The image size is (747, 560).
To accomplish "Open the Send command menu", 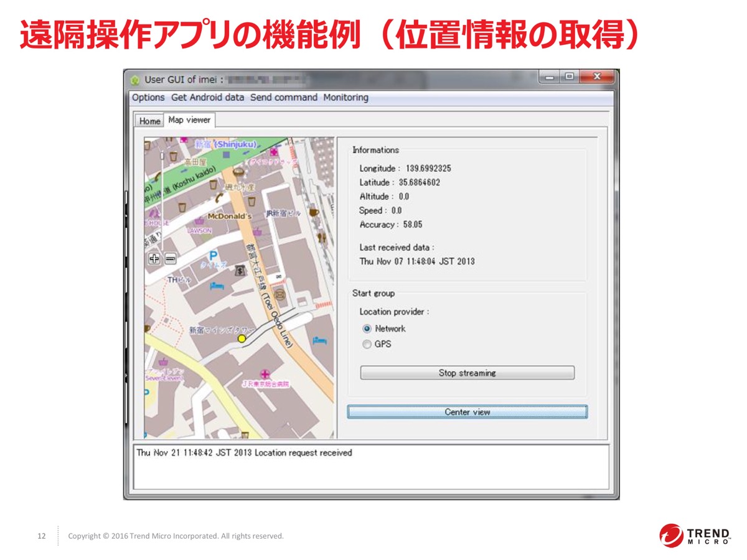I will (284, 98).
